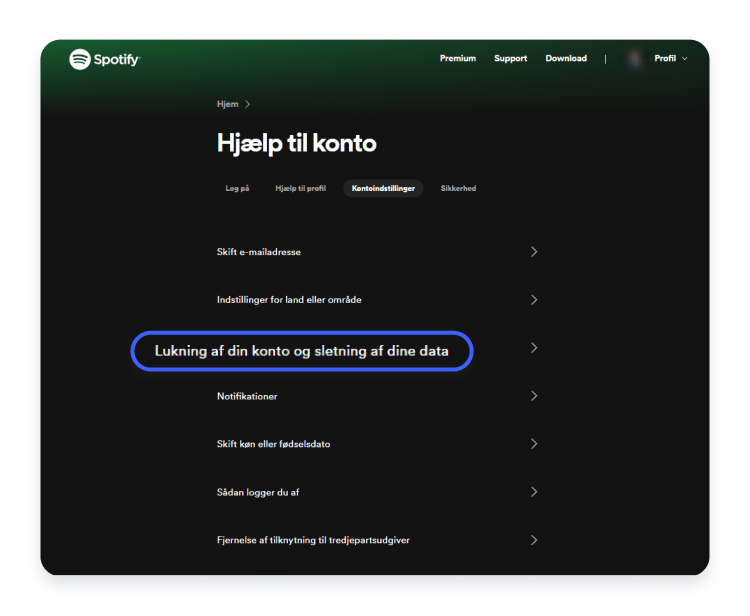Click chevron for Skift køn eller fødselsdato
Screen dimensions: 750x616
[534, 444]
